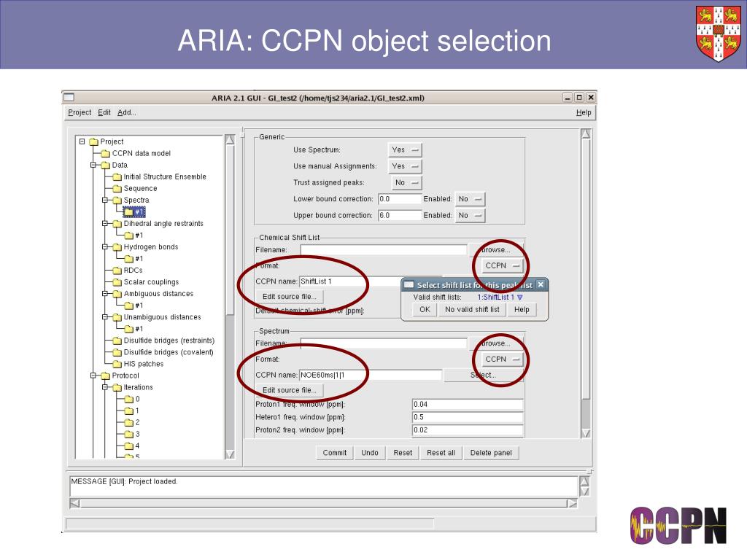
Task: Collapse the Dihedral angle restraints node
Action: pyautogui.click(x=105, y=223)
